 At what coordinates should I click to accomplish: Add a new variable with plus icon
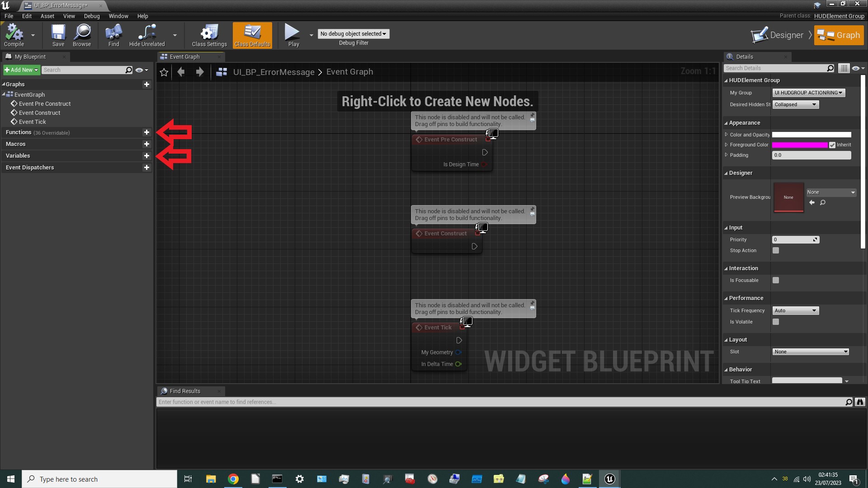pyautogui.click(x=146, y=156)
